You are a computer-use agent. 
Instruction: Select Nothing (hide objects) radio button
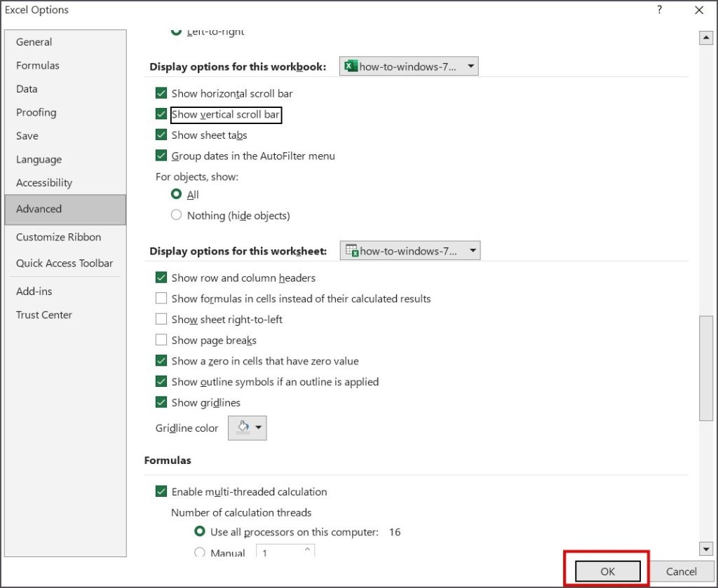176,216
